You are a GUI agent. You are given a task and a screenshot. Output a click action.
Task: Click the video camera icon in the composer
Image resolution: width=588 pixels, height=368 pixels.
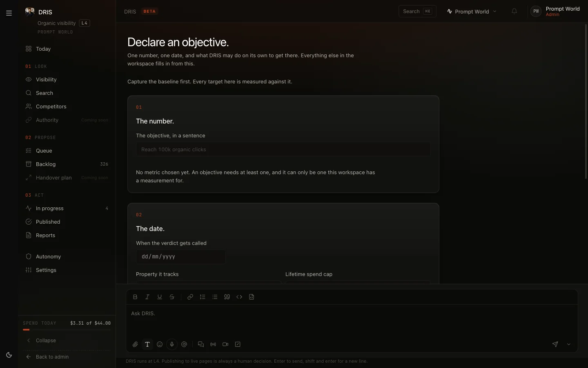point(225,344)
